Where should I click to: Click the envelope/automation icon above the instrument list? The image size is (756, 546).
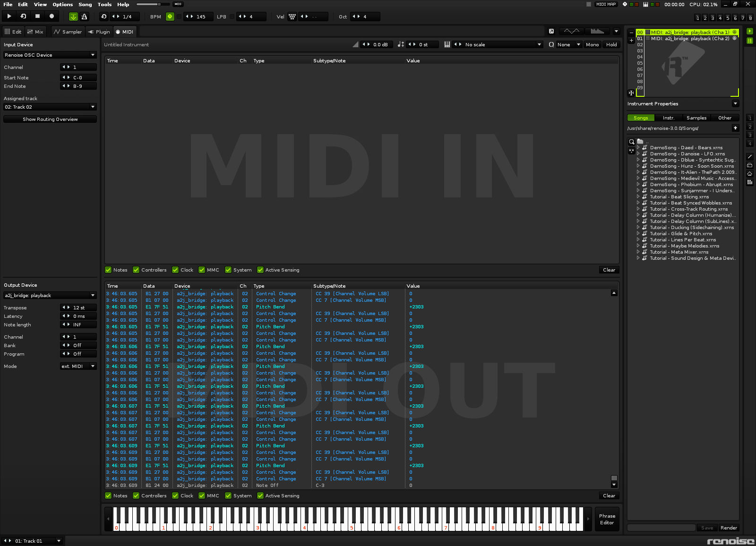tap(571, 31)
